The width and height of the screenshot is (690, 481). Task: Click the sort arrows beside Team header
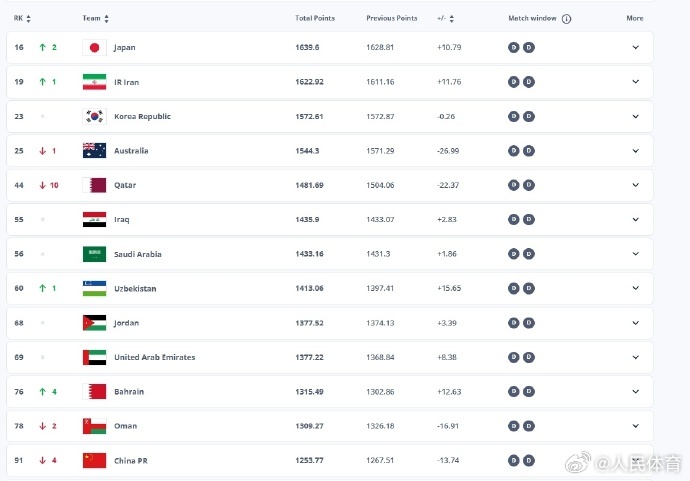tap(106, 19)
